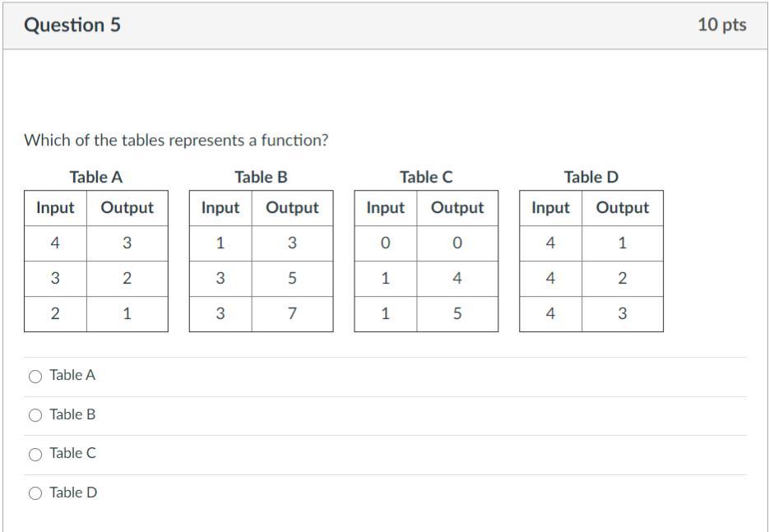Click the Output header in Table B

coord(292,208)
